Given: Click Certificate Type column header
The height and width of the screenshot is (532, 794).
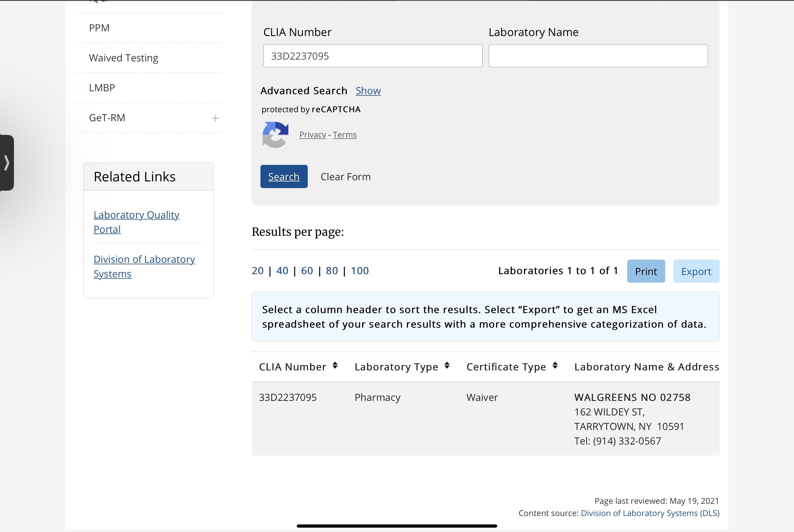Looking at the screenshot, I should click(506, 367).
